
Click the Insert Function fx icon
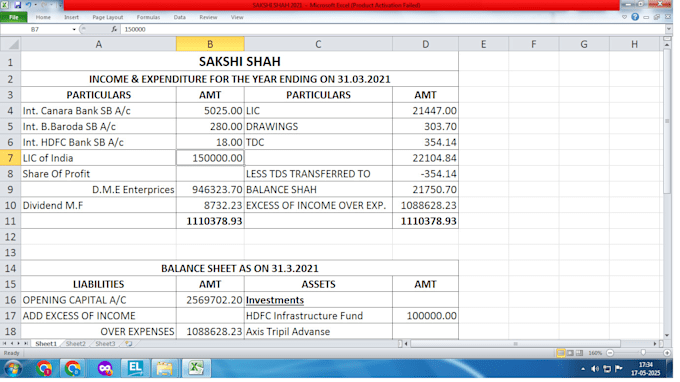click(x=114, y=29)
